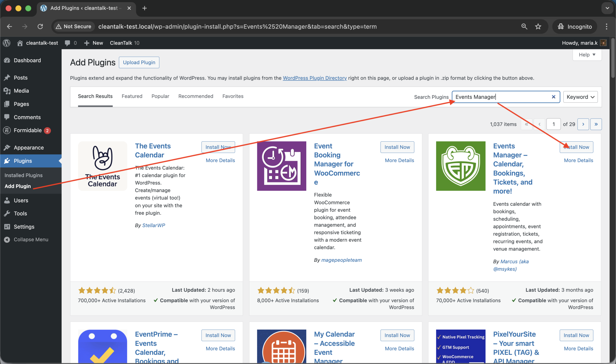
Task: Open site home via house icon
Action: [x=20, y=43]
